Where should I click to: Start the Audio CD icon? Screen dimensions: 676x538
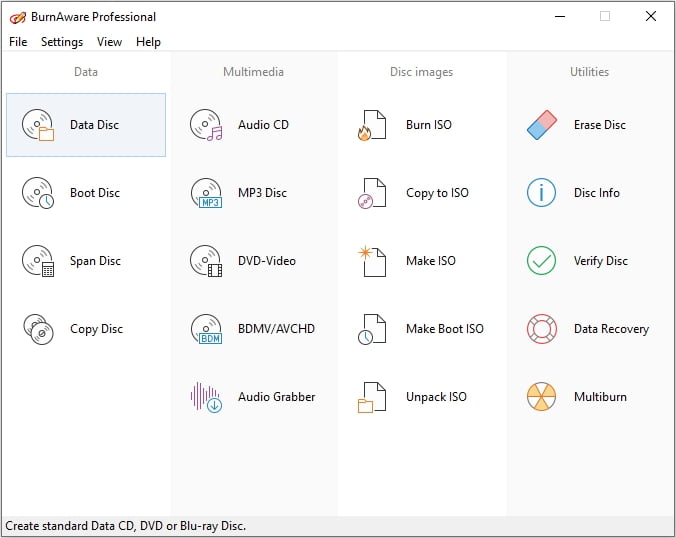pos(206,125)
